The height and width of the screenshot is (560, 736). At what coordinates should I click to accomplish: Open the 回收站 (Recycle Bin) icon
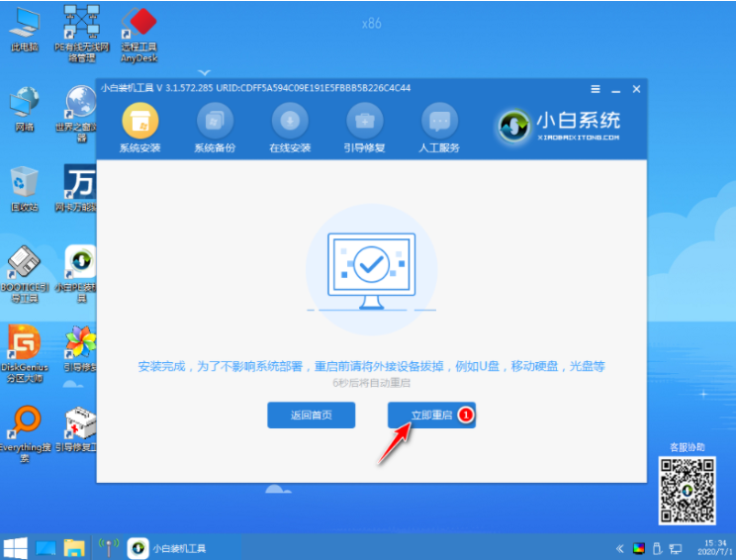(24, 185)
